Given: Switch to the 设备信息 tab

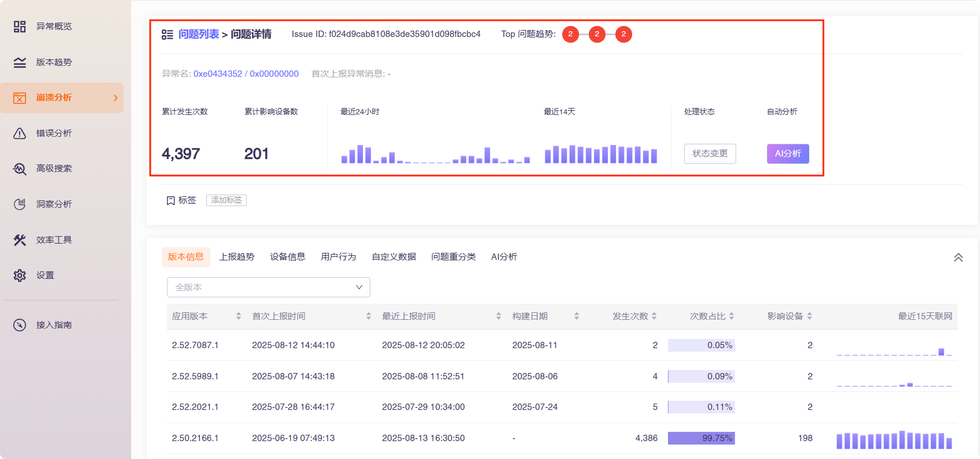Looking at the screenshot, I should point(288,257).
